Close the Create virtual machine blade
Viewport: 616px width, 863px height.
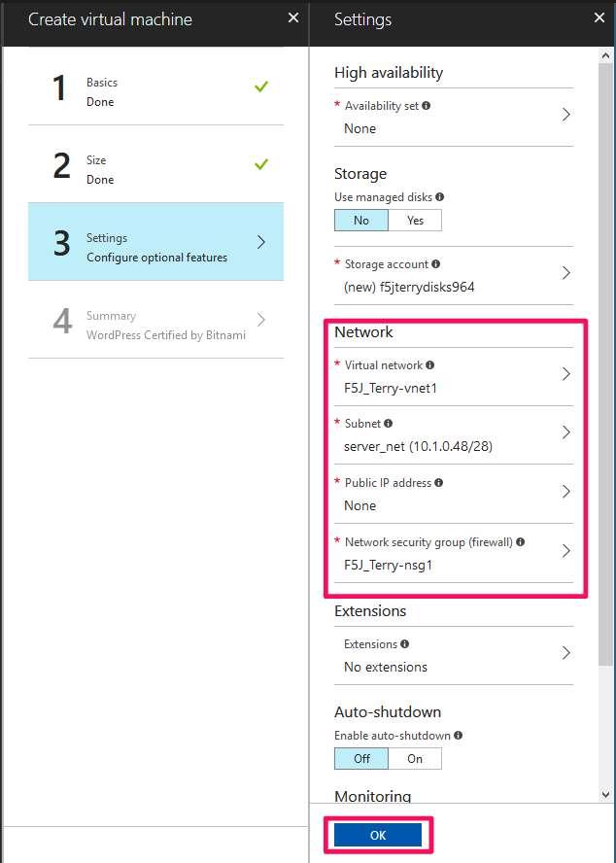point(293,18)
